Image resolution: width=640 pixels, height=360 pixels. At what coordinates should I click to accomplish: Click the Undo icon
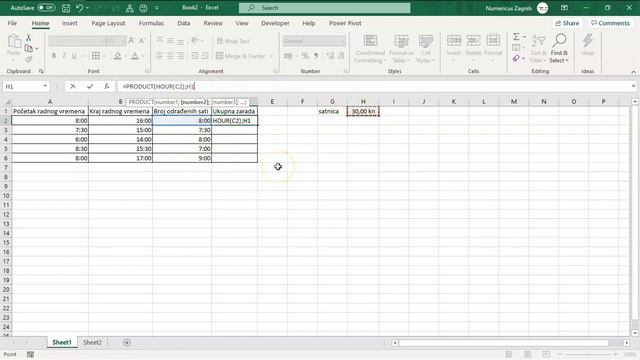tap(79, 8)
